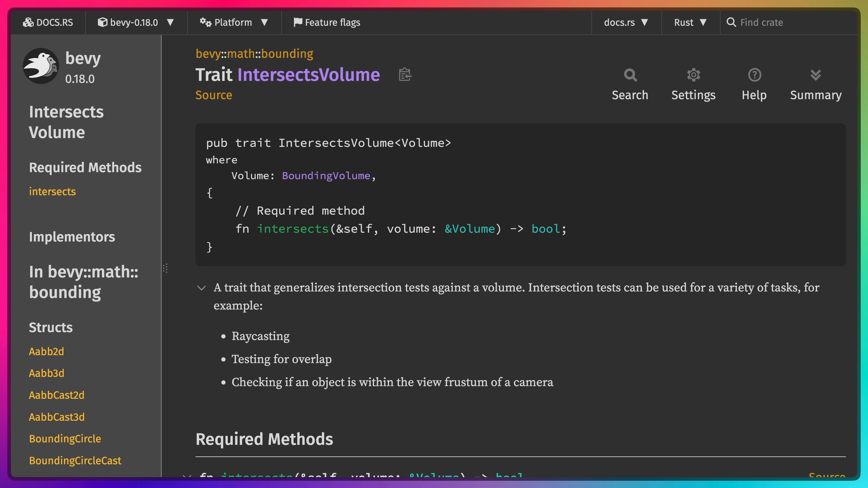Open the Platform dropdown menu

tap(234, 22)
